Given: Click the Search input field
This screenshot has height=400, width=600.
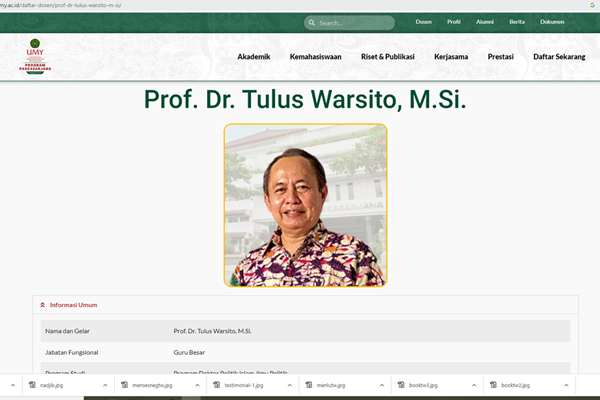Looking at the screenshot, I should 355,22.
